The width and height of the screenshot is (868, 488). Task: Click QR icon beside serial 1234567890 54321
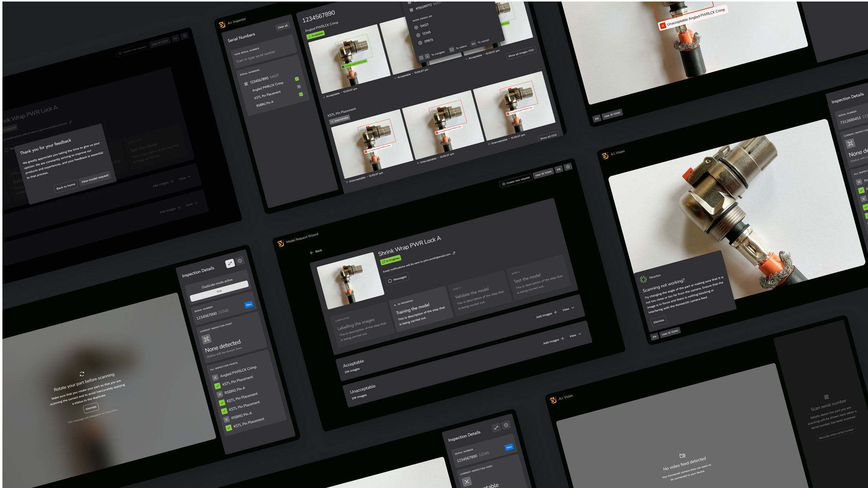click(x=246, y=84)
